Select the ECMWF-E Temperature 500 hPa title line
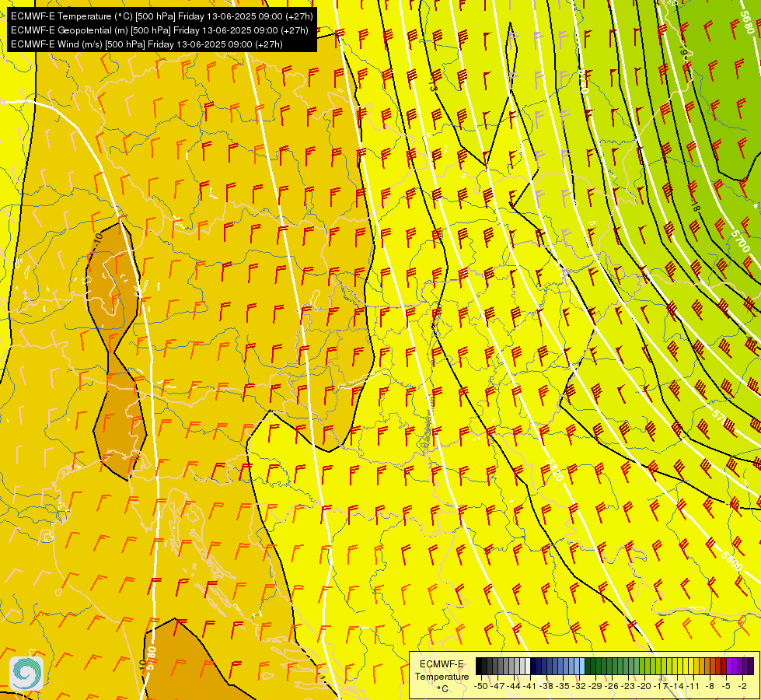761x700 pixels. coord(162,16)
